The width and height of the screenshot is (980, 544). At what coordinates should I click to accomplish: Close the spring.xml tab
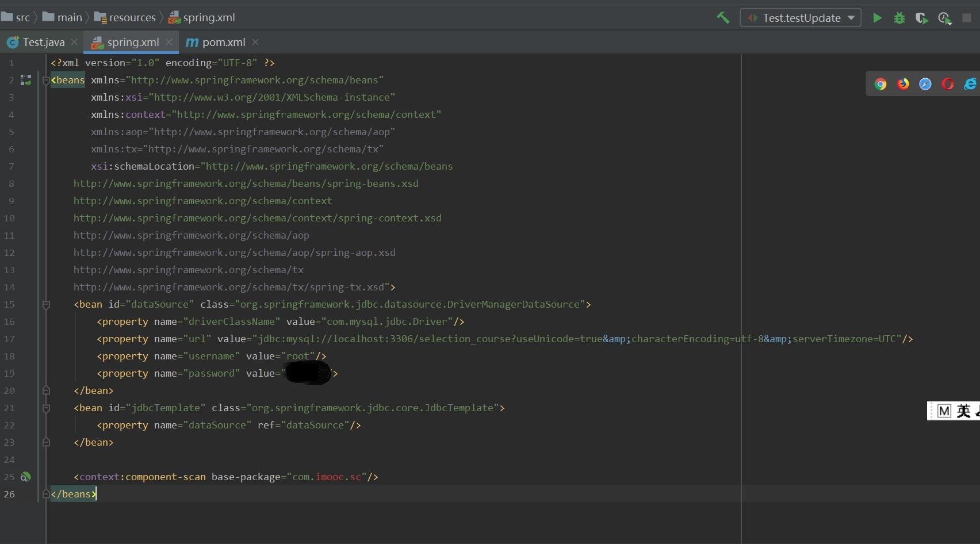click(x=169, y=42)
